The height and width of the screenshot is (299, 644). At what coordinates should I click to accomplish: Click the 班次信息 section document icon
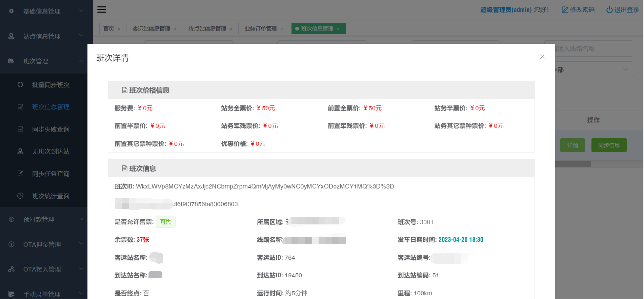[x=124, y=168]
